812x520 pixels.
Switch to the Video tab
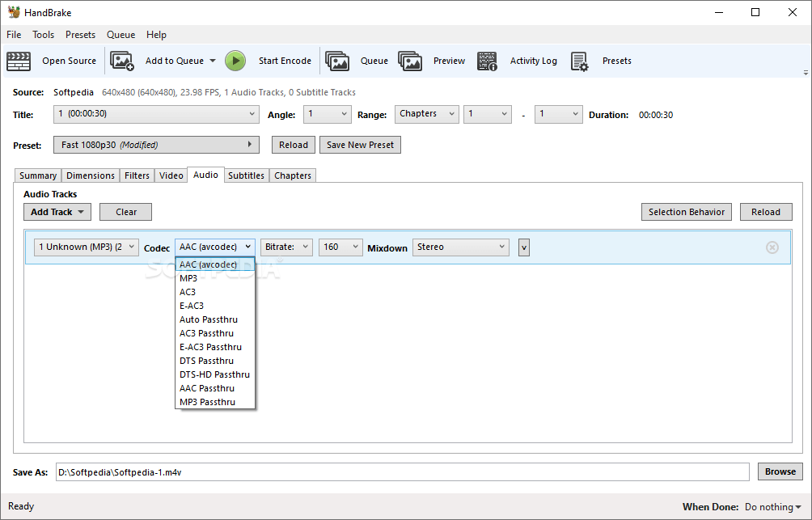click(171, 175)
